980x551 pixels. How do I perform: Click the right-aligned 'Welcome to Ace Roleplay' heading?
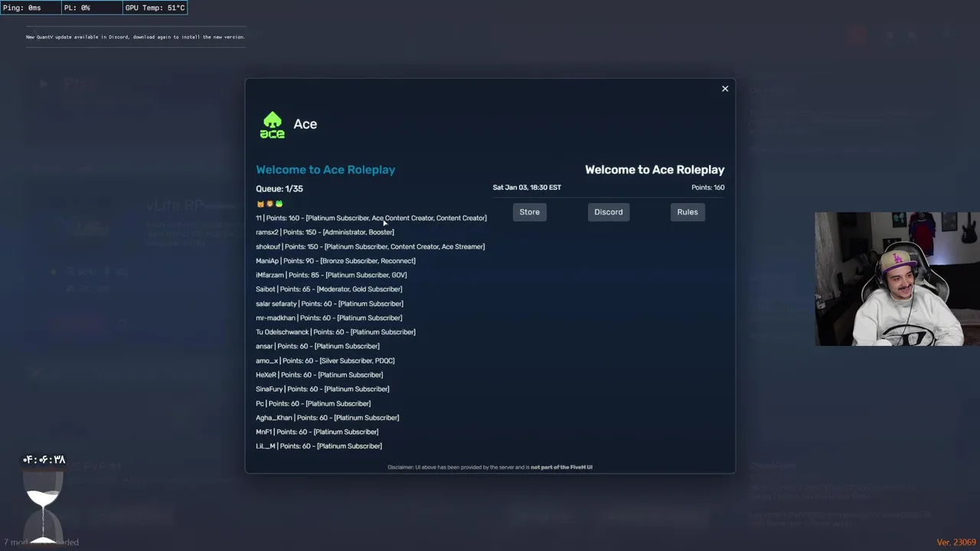(x=655, y=170)
